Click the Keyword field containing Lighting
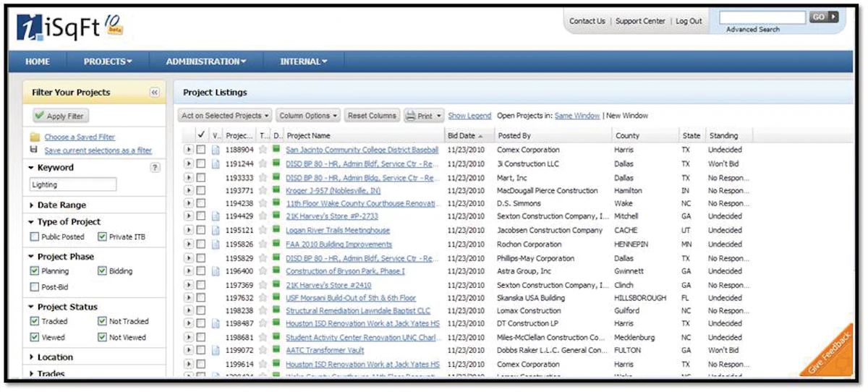Screen dimensions: 868x392 [x=73, y=185]
